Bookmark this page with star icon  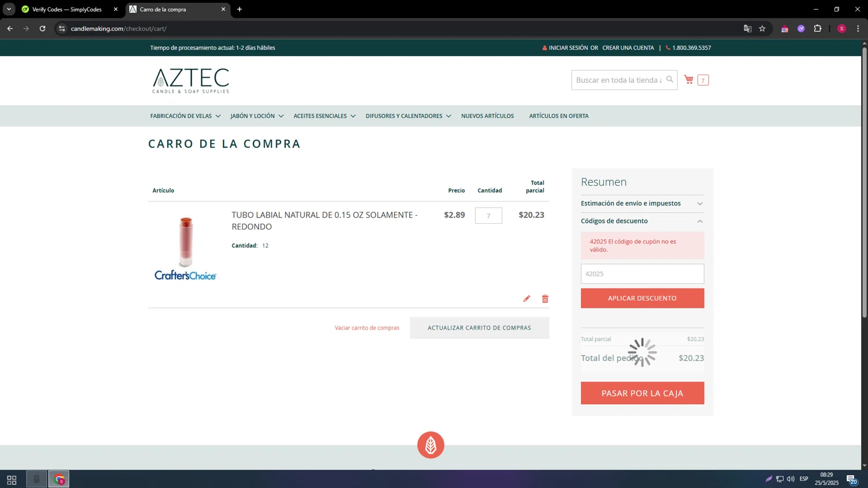coord(762,28)
